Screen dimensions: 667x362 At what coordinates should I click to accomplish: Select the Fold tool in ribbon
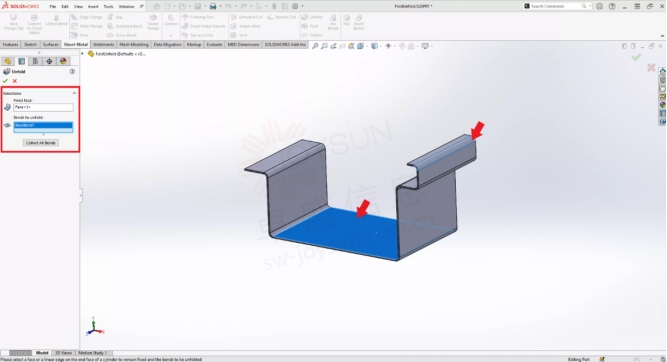click(310, 26)
